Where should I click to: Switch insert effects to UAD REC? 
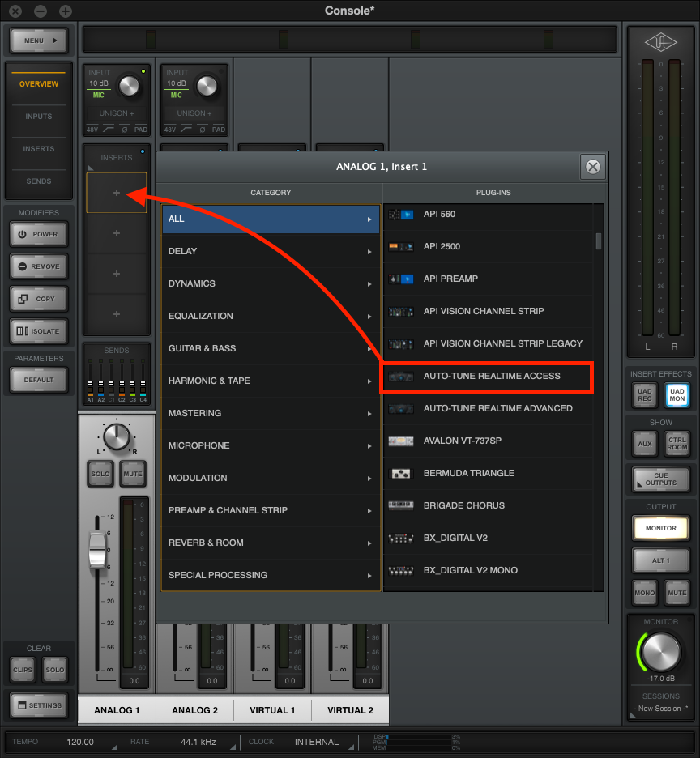tap(644, 395)
